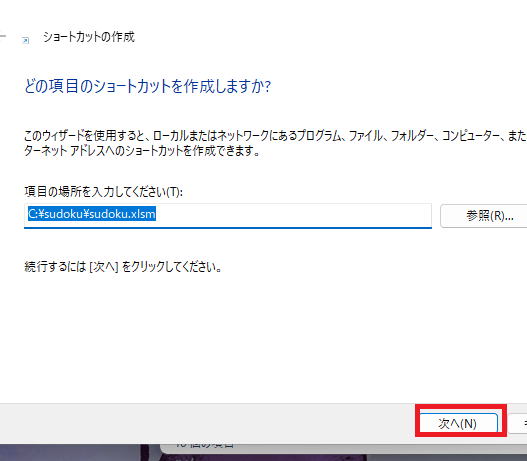Open the file browser with 参照(R)... button
This screenshot has height=461, width=527.
[484, 216]
